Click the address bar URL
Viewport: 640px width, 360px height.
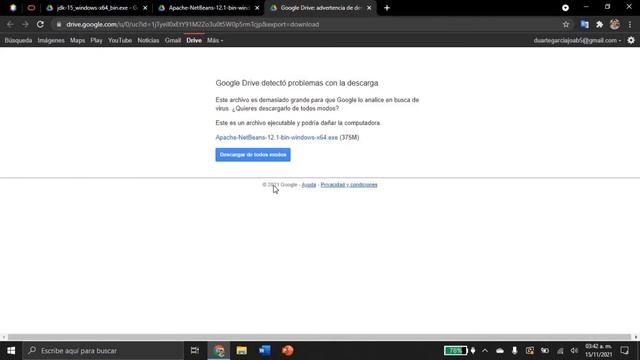[x=193, y=24]
